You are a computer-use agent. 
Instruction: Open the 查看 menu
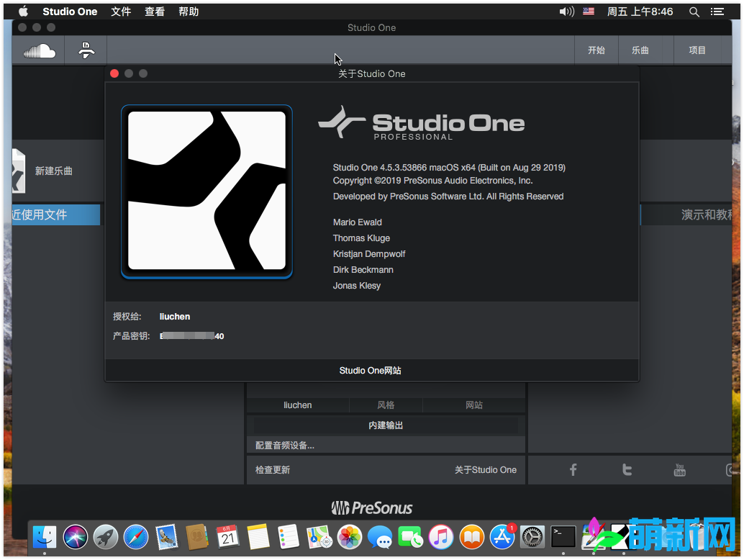tap(155, 12)
